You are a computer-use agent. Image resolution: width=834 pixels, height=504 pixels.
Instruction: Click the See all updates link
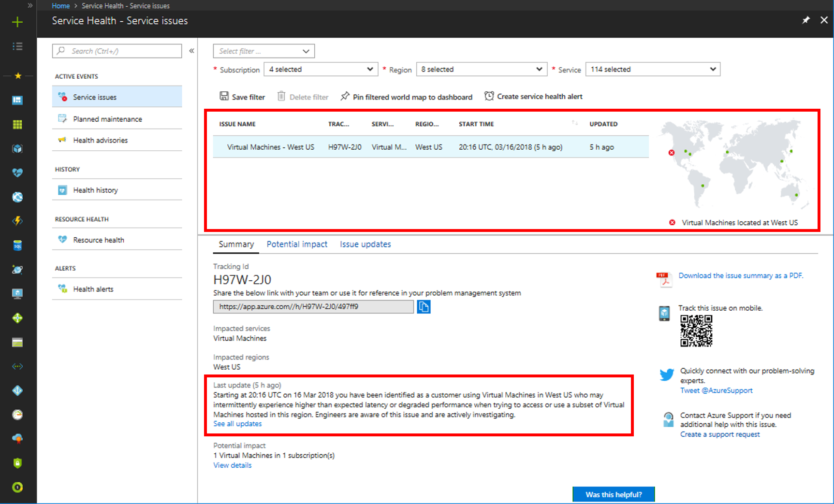click(237, 424)
